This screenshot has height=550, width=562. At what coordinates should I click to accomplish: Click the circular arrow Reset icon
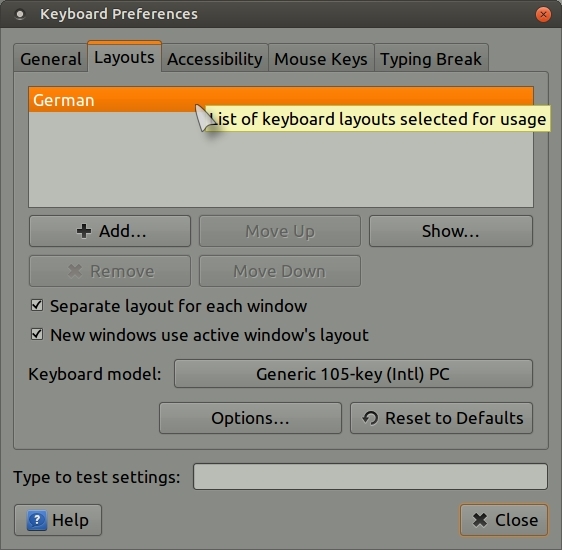coord(370,418)
